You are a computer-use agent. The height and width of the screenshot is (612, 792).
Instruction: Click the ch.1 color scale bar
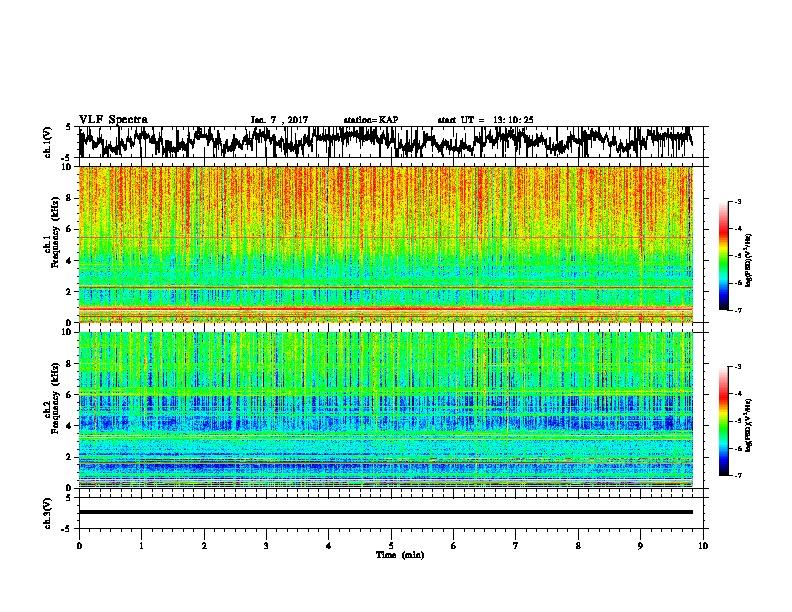click(723, 256)
